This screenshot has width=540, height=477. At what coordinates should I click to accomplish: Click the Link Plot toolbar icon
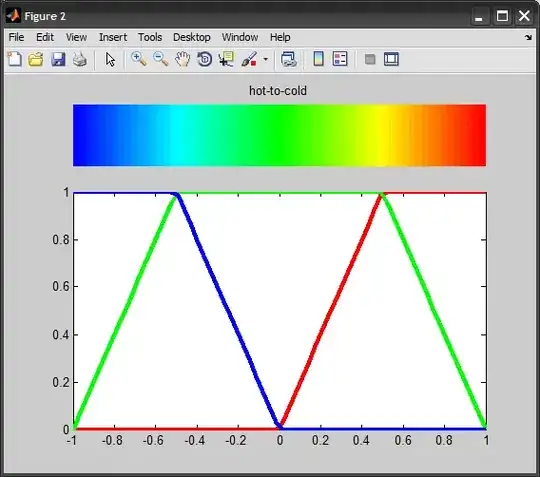coord(289,59)
